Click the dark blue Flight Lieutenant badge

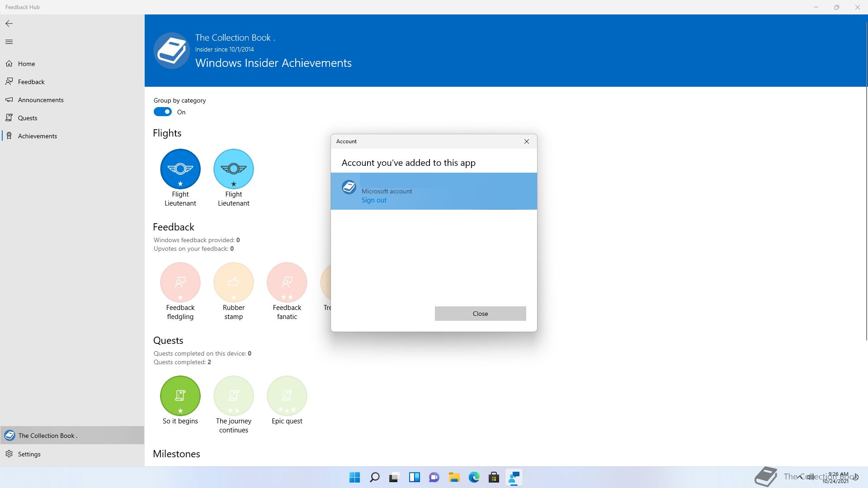tap(180, 169)
